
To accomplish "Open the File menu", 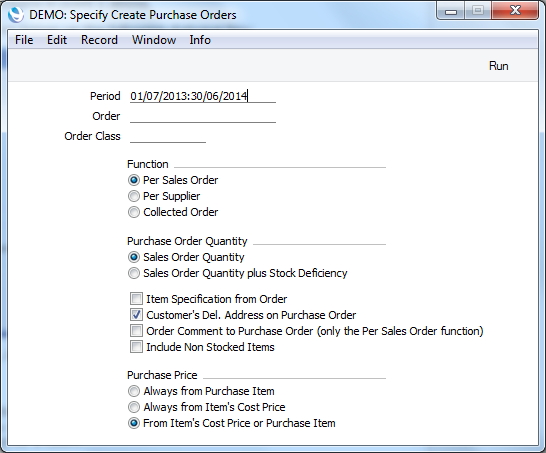I will click(x=24, y=40).
